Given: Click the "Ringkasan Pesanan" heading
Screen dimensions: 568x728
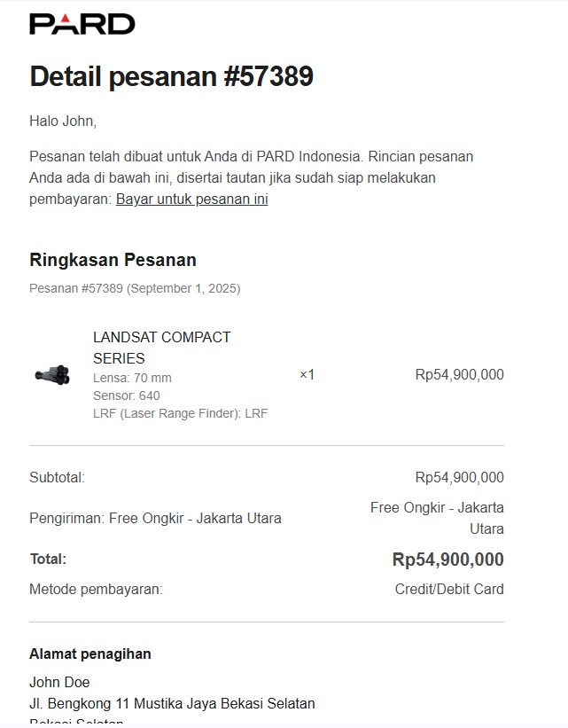Looking at the screenshot, I should tap(113, 260).
